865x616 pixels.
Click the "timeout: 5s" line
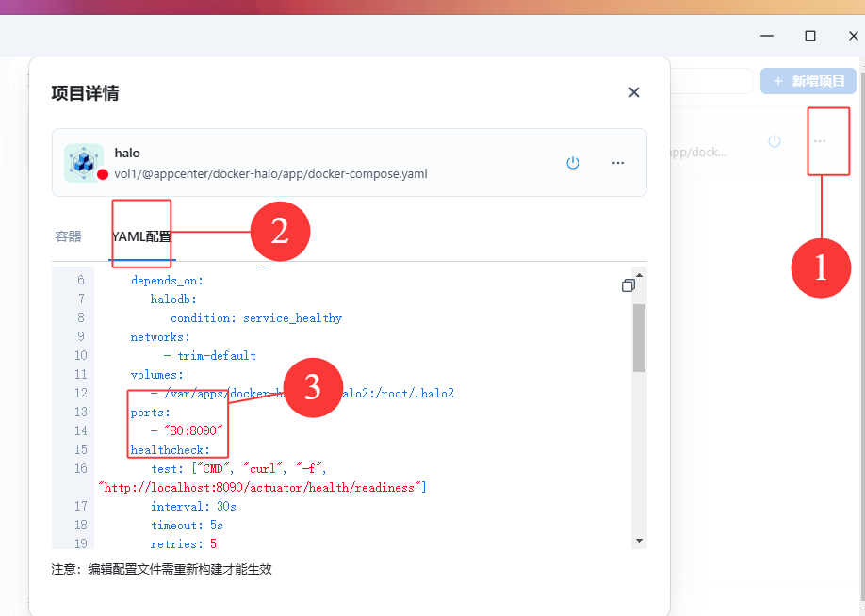[x=187, y=525]
